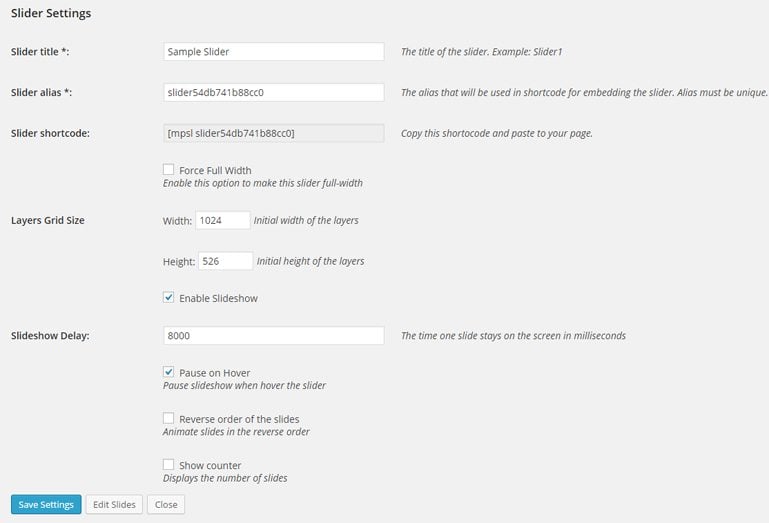Click the 'Slider shortcode:' label text
The image size is (769, 523).
click(x=50, y=133)
